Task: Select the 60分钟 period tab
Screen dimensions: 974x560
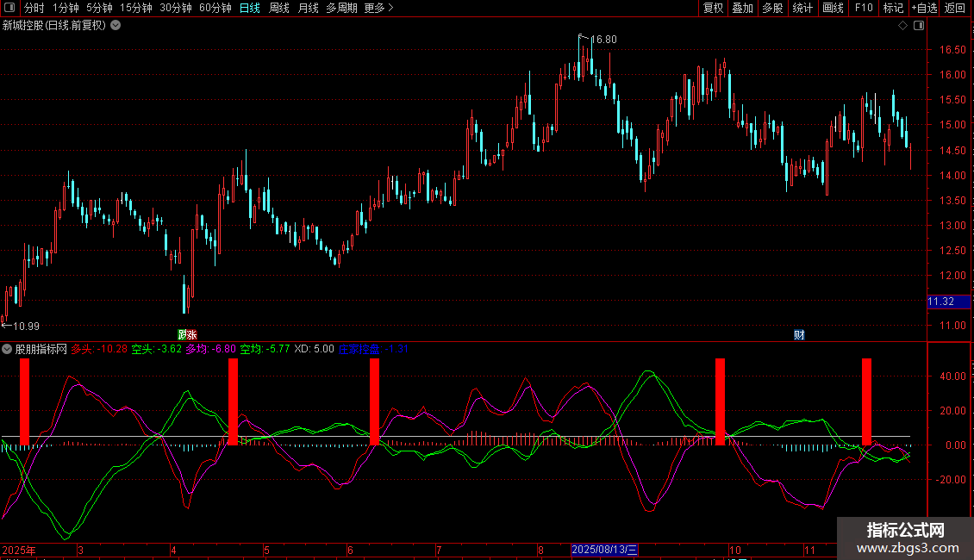Action: pos(215,8)
